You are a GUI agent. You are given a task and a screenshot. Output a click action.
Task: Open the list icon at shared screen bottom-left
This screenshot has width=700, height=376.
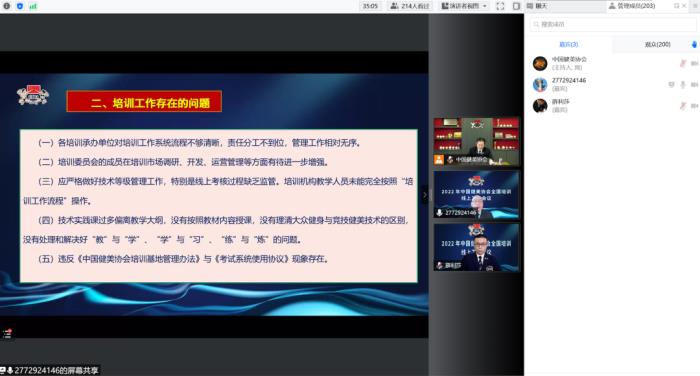pos(7,334)
